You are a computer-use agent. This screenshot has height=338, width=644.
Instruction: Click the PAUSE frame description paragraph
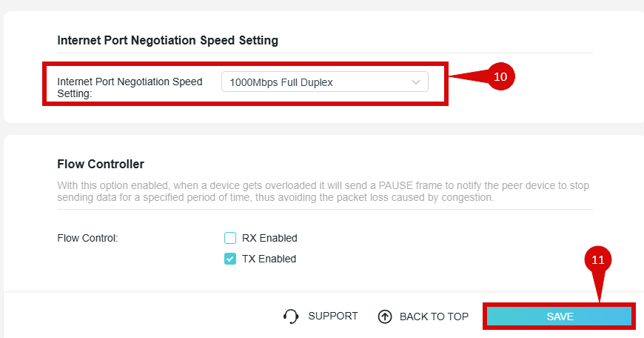(x=323, y=191)
